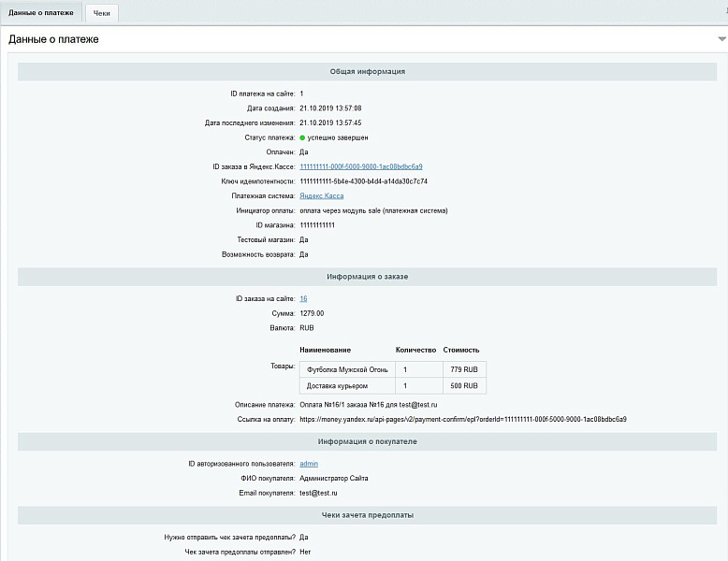The width and height of the screenshot is (728, 561).
Task: Click the Количество column header
Action: point(415,349)
